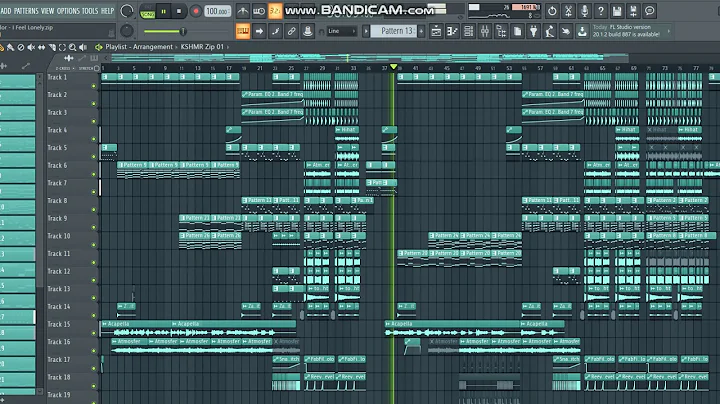
Task: Stop playback with the stop button
Action: tap(179, 11)
